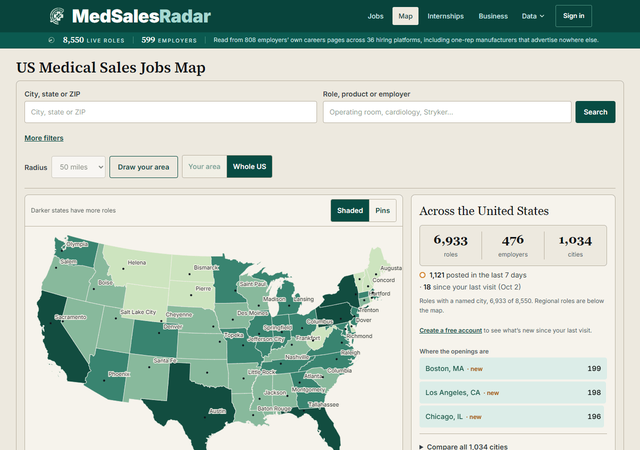Image resolution: width=640 pixels, height=450 pixels.
Task: Click the Austin city label
Action: (x=217, y=411)
